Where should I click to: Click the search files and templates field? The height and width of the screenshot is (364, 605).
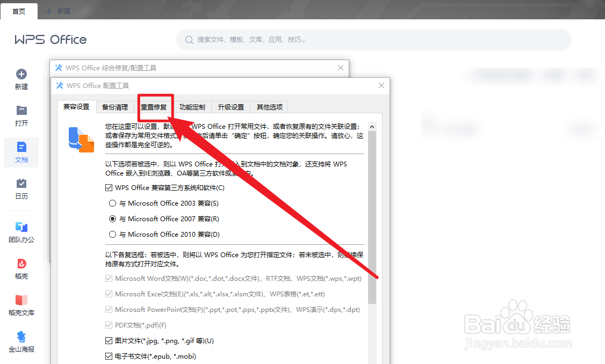click(373, 40)
